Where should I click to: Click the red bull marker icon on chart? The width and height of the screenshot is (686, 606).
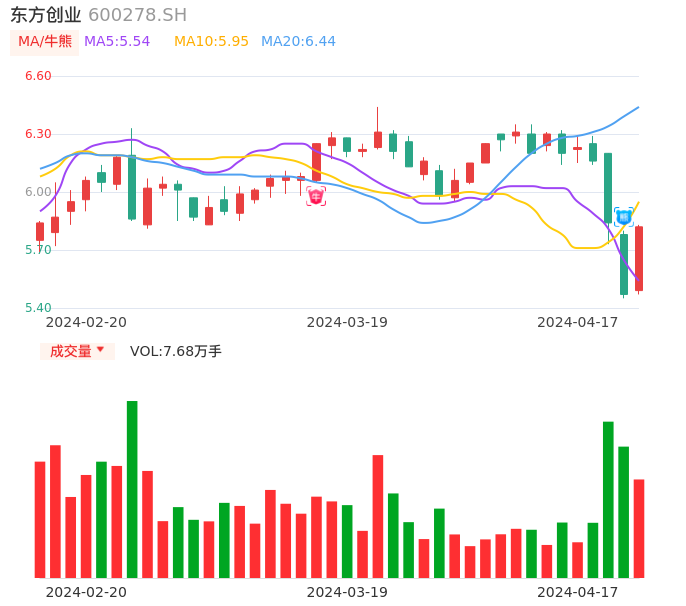pos(316,196)
